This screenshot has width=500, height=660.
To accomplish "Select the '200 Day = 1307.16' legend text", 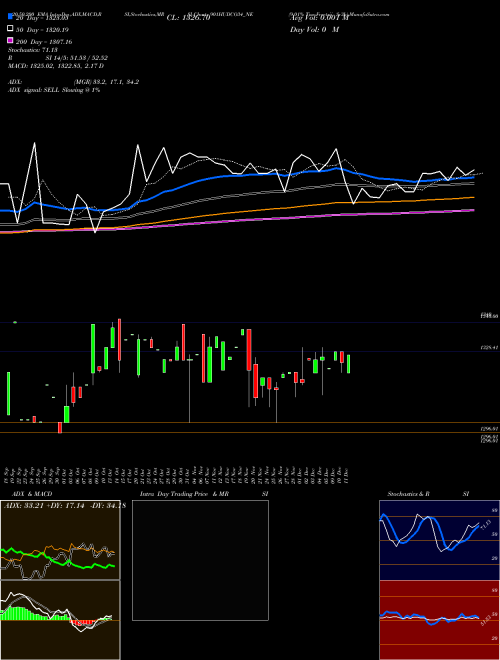I will 44,42.
